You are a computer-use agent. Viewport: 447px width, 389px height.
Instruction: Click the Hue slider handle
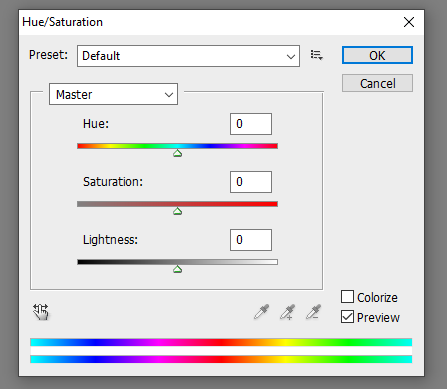pos(177,153)
